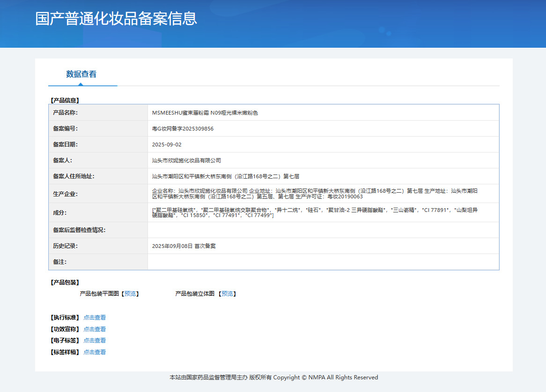546x392 pixels.
Task: Click the 生产企业 row label
Action: coord(65,194)
